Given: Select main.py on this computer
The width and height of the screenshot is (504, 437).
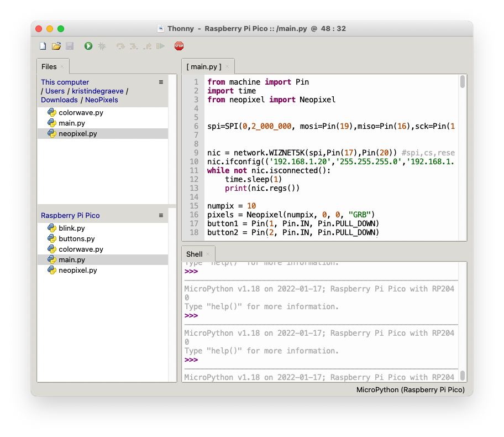Looking at the screenshot, I should pos(103,123).
